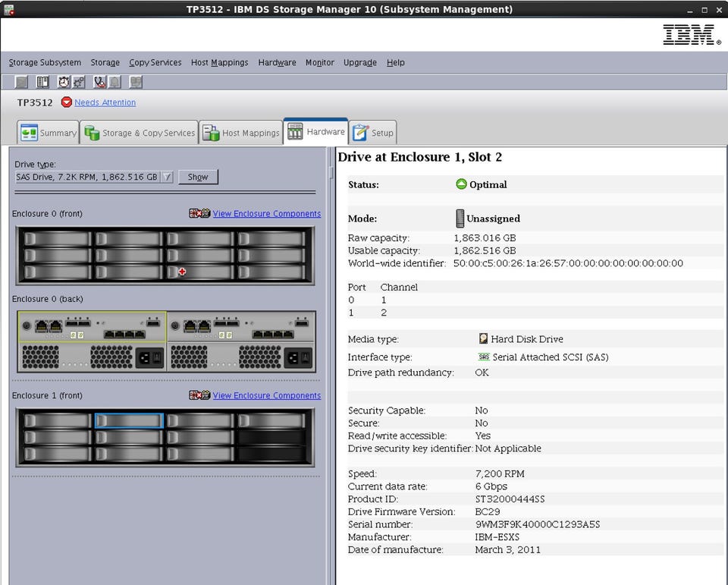Click the failed drive with red cross
The image size is (728, 585).
tap(200, 272)
